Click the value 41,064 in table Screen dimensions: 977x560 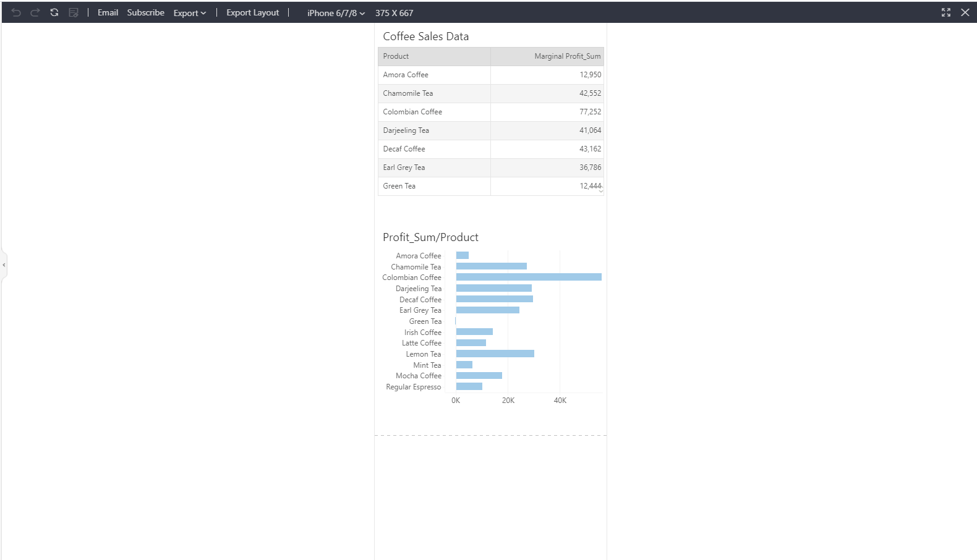[590, 130]
